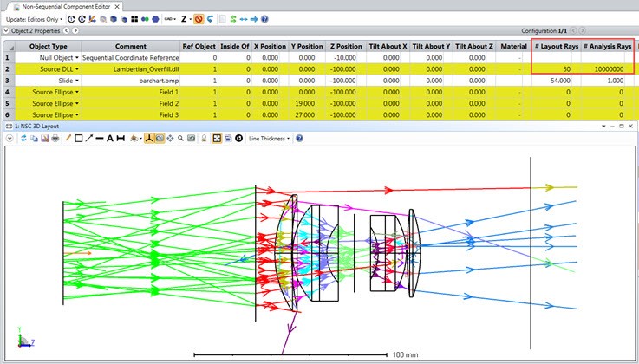Click the lock window icon

click(x=204, y=139)
